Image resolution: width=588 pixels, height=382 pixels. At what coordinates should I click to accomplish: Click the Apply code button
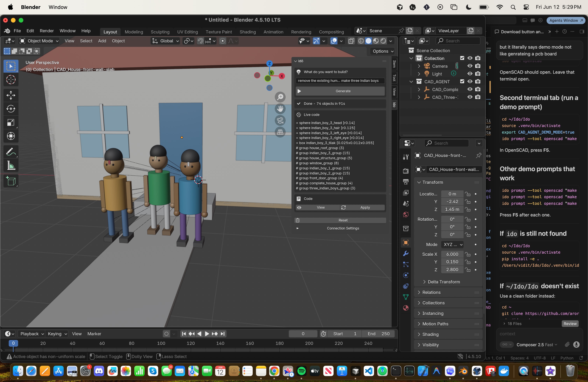click(x=362, y=208)
